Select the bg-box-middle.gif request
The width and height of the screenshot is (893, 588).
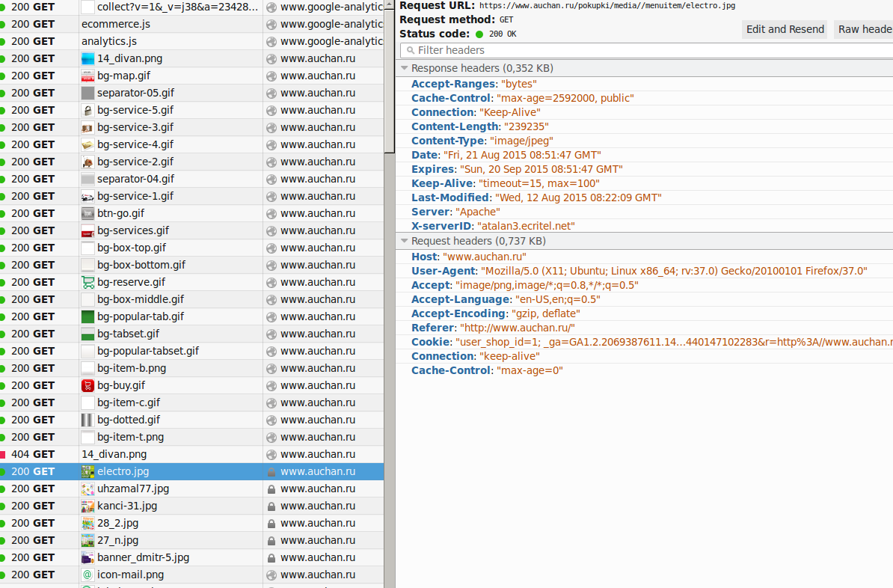(x=192, y=299)
